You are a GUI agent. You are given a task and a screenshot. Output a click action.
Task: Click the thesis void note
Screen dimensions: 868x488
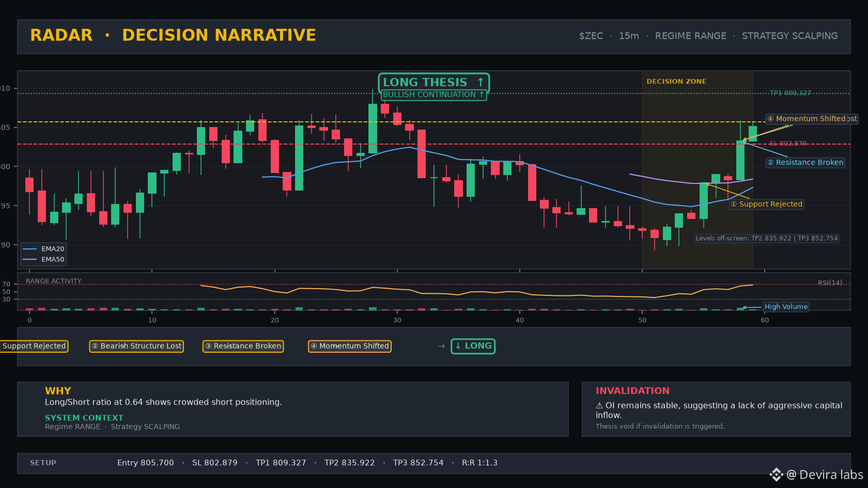click(x=660, y=426)
